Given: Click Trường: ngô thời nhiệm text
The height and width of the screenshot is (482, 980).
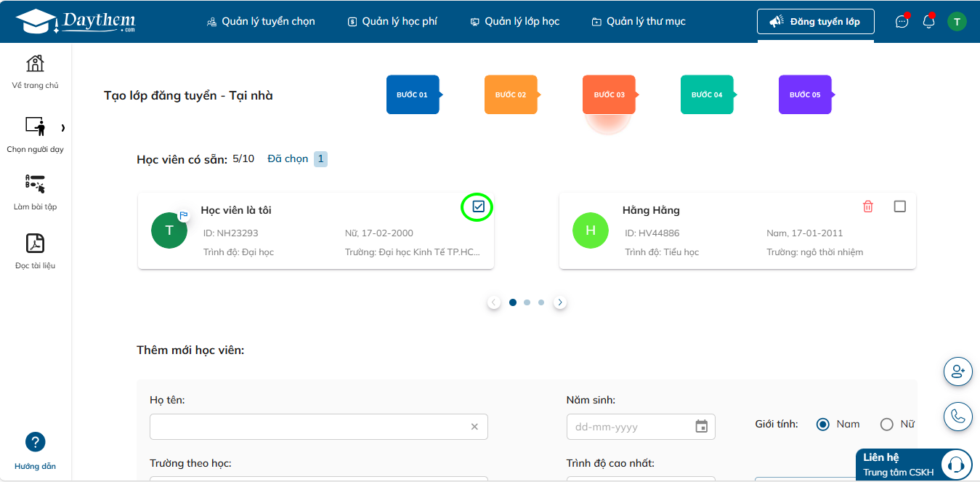Looking at the screenshot, I should point(815,252).
